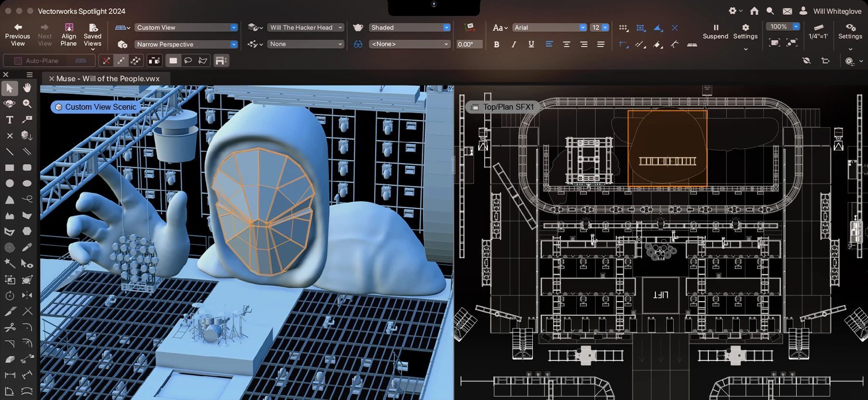Open the Custom View dropdown
The height and width of the screenshot is (400, 868).
click(x=186, y=27)
